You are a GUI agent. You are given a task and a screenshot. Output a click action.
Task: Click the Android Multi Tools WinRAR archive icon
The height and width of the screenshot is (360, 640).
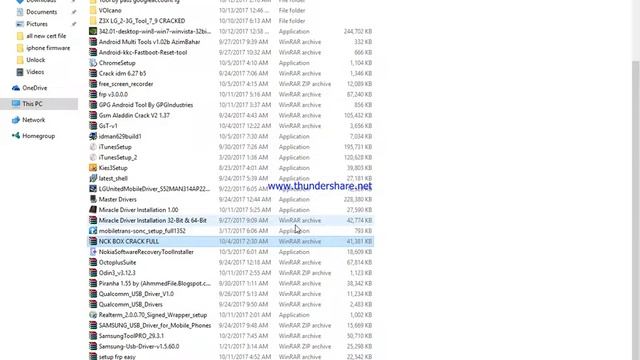click(x=93, y=42)
